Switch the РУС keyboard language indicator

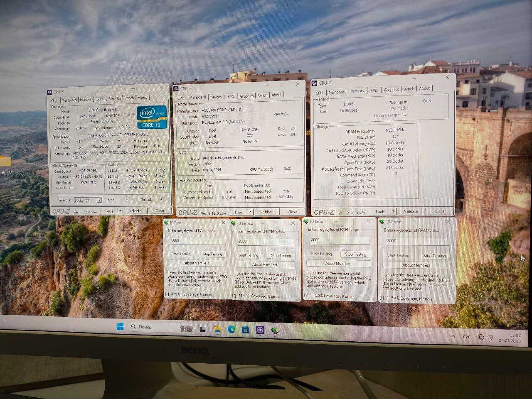[467, 337]
